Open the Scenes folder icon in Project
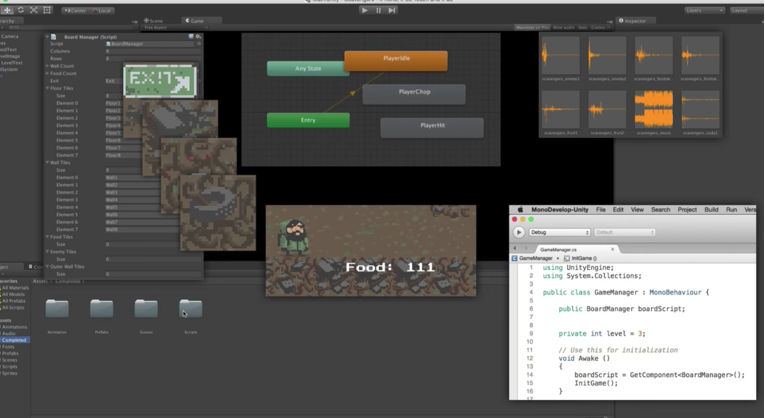This screenshot has width=765, height=418. pos(146,309)
